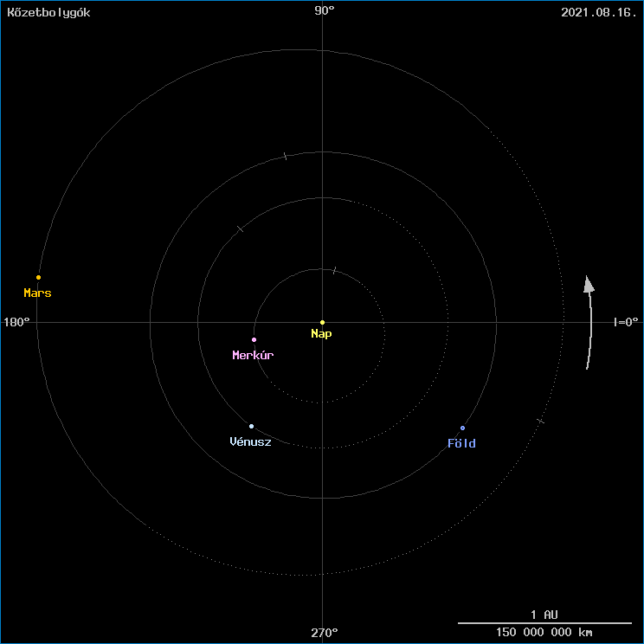Click the 1 AU scale bar line
The image size is (644, 644).
point(544,623)
